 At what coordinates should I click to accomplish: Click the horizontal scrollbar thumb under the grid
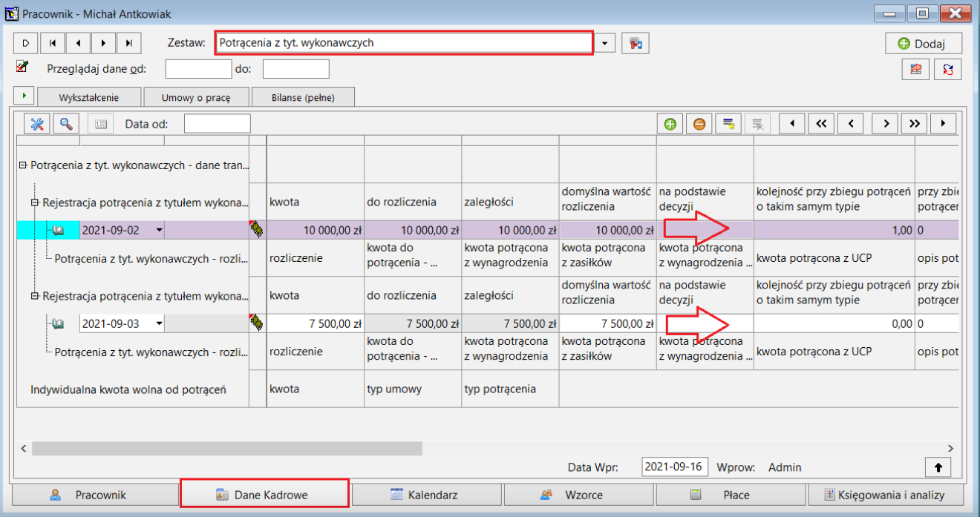pos(226,449)
